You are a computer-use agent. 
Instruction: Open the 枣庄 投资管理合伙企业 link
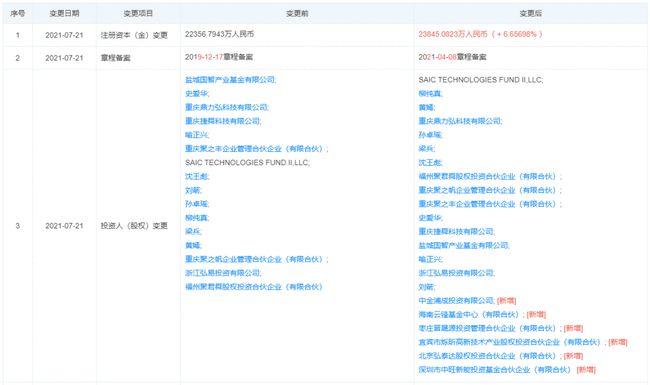[x=487, y=328]
